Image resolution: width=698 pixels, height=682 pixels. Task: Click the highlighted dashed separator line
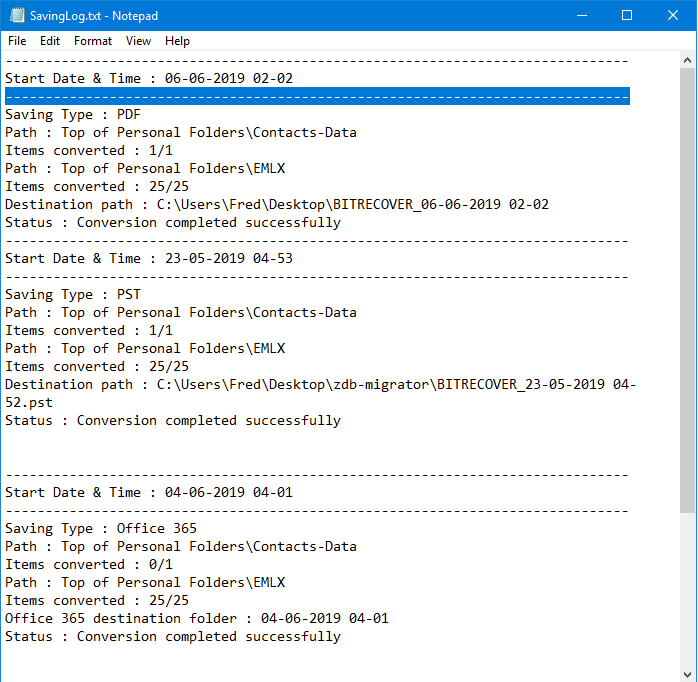click(x=317, y=96)
